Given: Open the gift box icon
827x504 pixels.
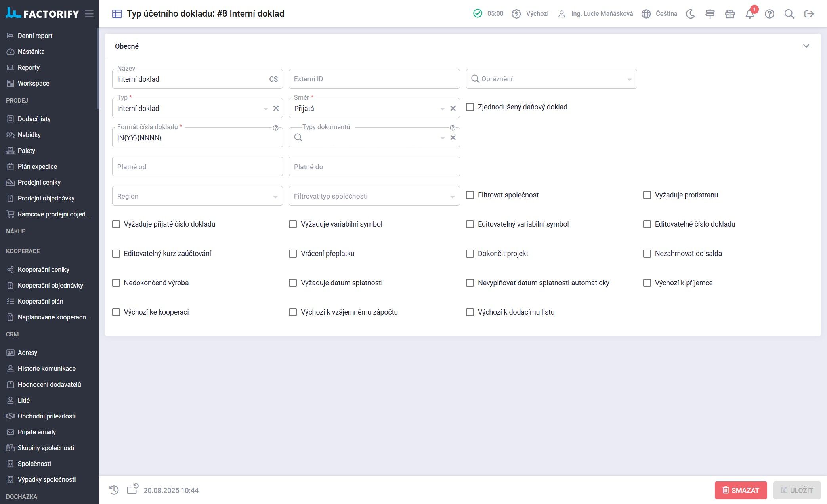Looking at the screenshot, I should click(730, 14).
